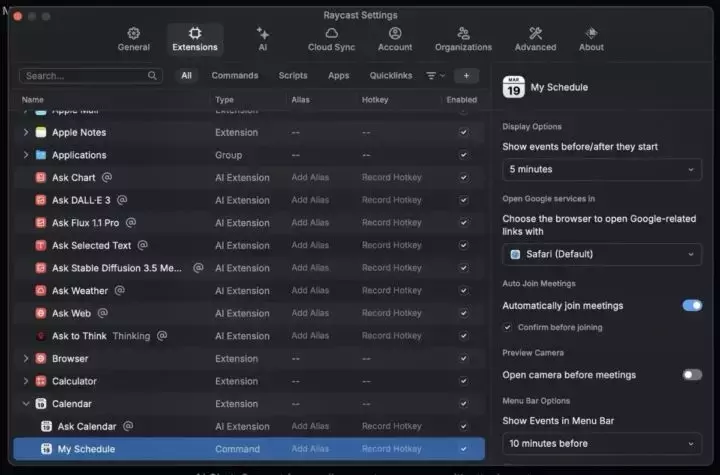Screen dimensions: 720x475
Task: Click the @ icon beside Ask Web
Action: (x=103, y=313)
